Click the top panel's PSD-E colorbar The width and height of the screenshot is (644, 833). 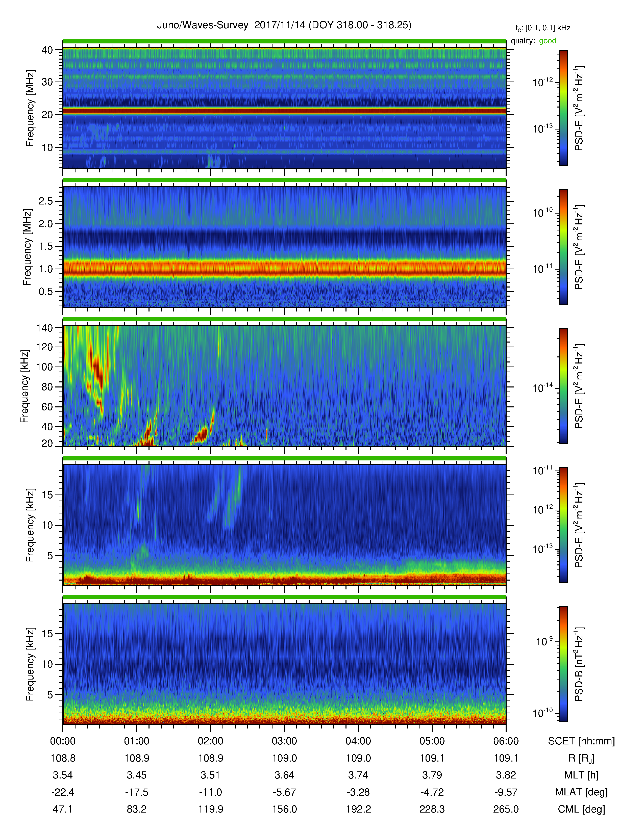(x=563, y=108)
